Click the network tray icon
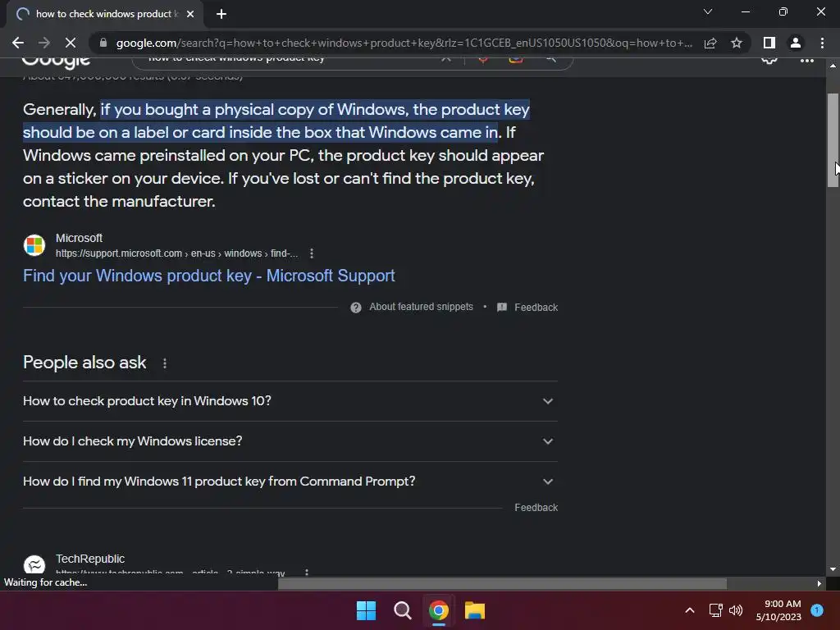840x630 pixels. pos(715,610)
